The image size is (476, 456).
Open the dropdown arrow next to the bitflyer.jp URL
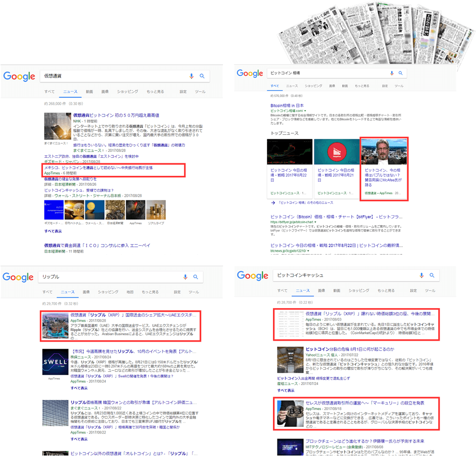[x=315, y=222]
